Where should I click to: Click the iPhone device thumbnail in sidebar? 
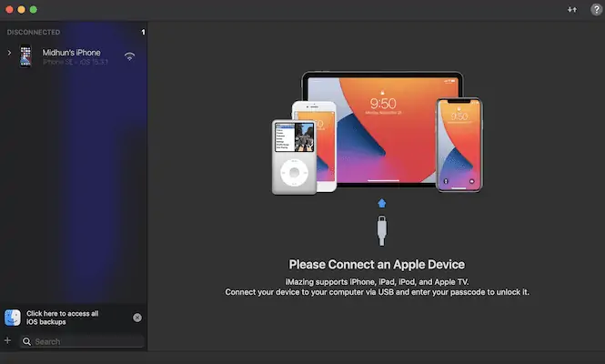25,56
